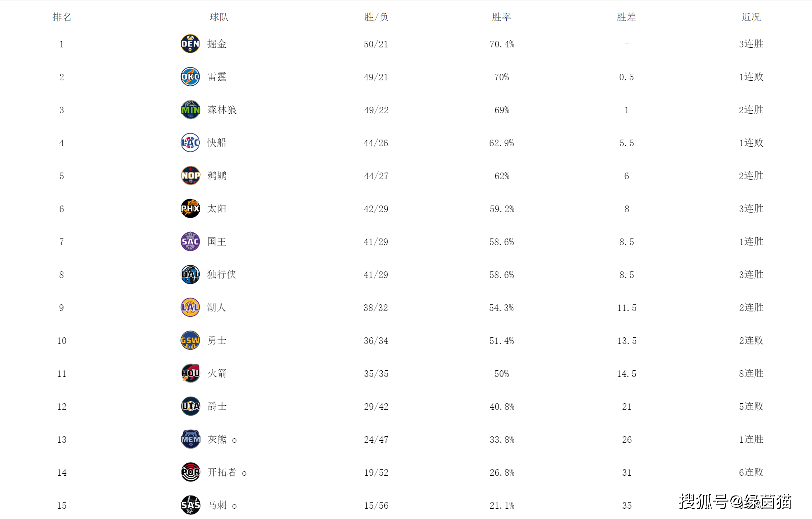Screen dimensions: 812x519
Task: Click the Warriors GSW logo
Action: [x=190, y=340]
